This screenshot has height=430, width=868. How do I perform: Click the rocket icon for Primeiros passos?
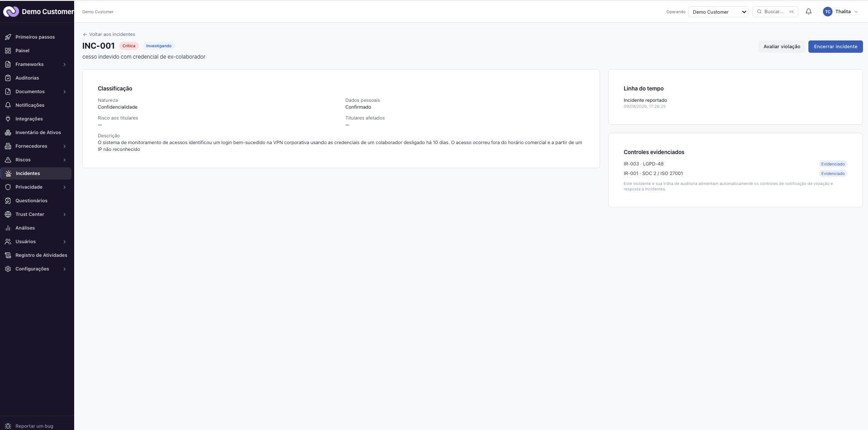tap(8, 37)
